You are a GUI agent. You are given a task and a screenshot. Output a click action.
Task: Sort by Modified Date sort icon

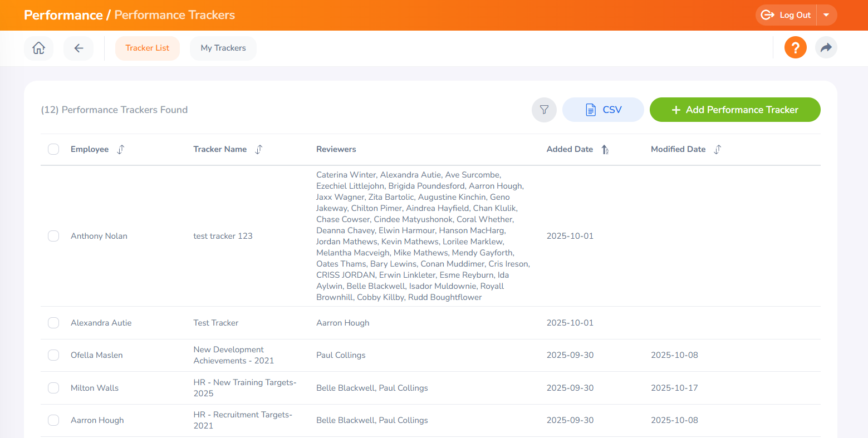point(718,149)
